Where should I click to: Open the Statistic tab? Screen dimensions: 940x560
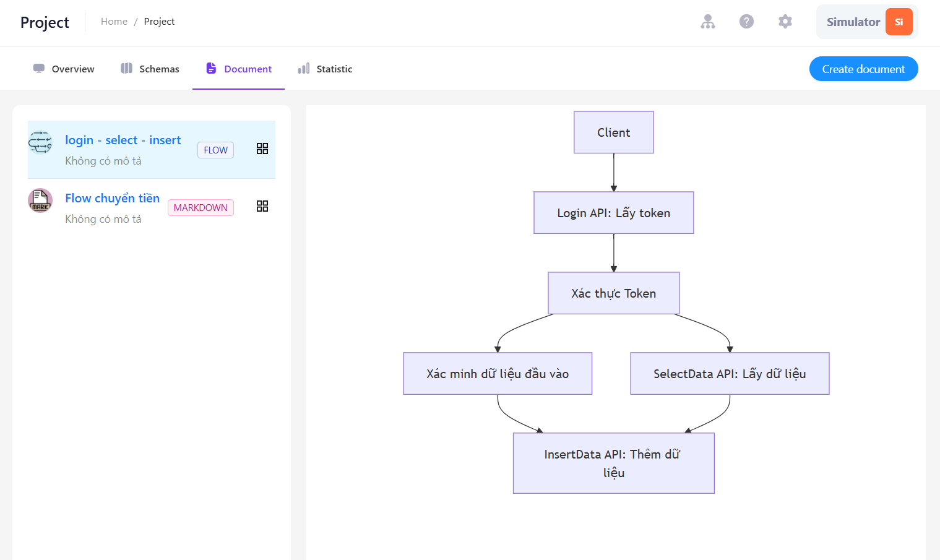326,69
